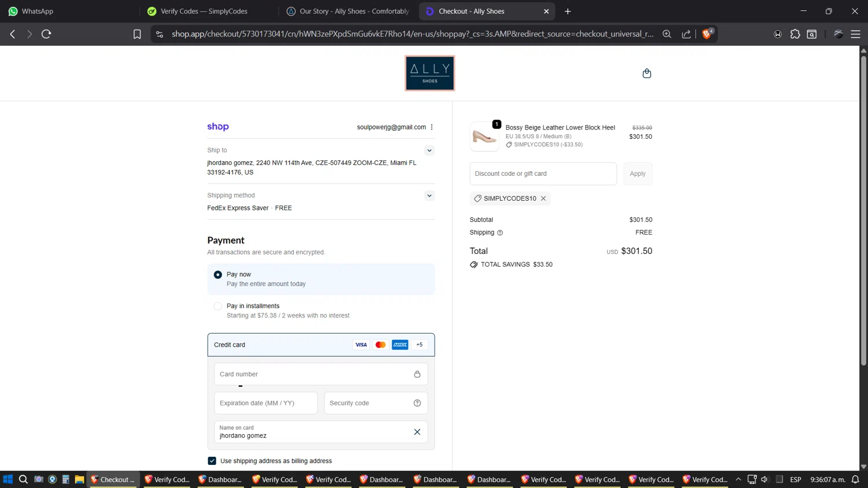The height and width of the screenshot is (488, 868).
Task: Open the security code help icon
Action: 417,403
